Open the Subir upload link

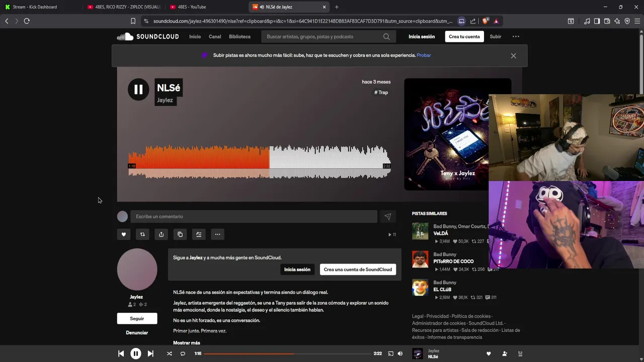[496, 37]
